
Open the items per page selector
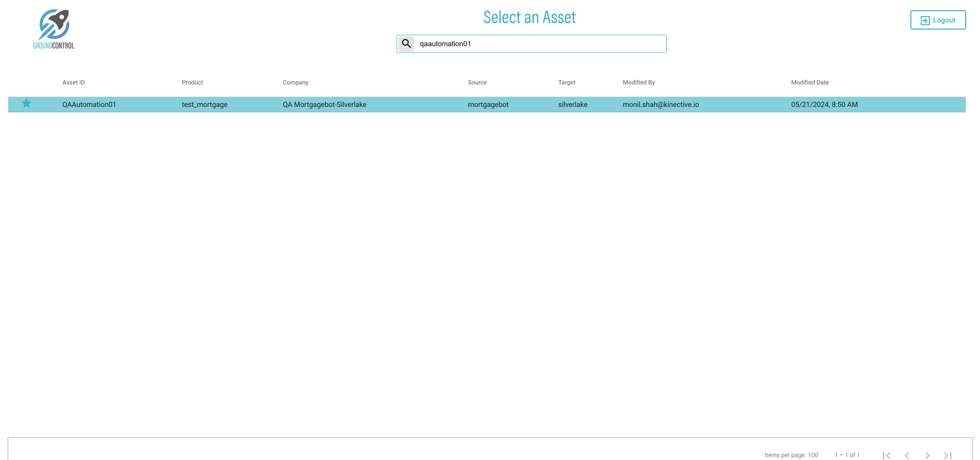(x=813, y=455)
